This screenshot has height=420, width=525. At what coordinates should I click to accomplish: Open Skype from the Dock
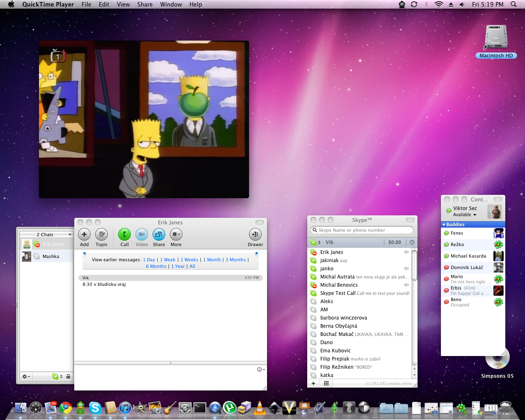(95, 408)
